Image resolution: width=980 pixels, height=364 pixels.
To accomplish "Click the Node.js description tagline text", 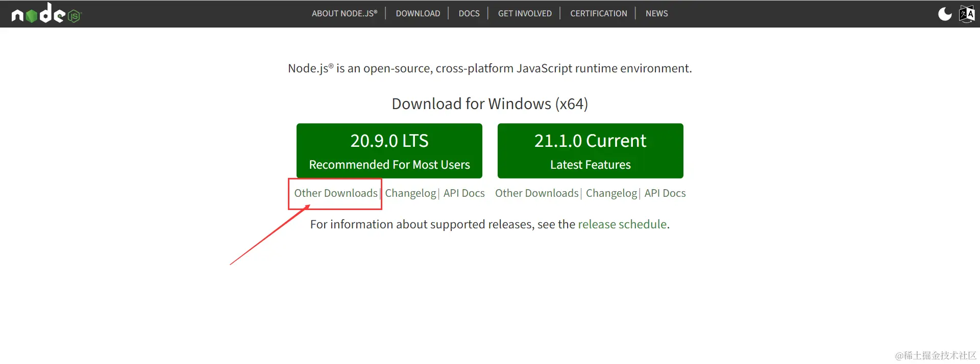I will pyautogui.click(x=489, y=68).
